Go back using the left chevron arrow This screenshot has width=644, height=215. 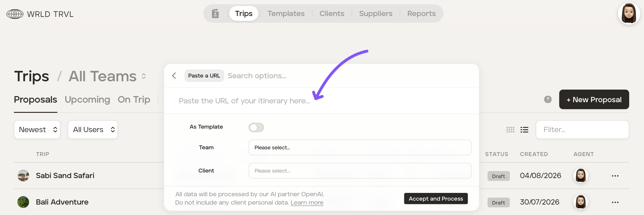[x=174, y=76]
